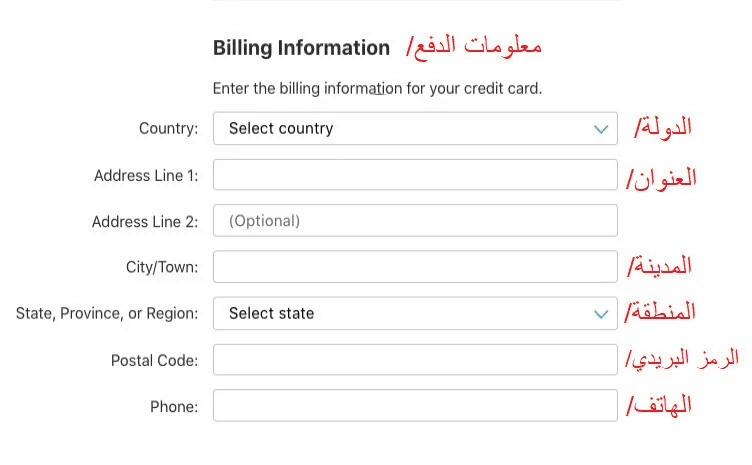Focus the Address Line 1 input field

click(415, 175)
